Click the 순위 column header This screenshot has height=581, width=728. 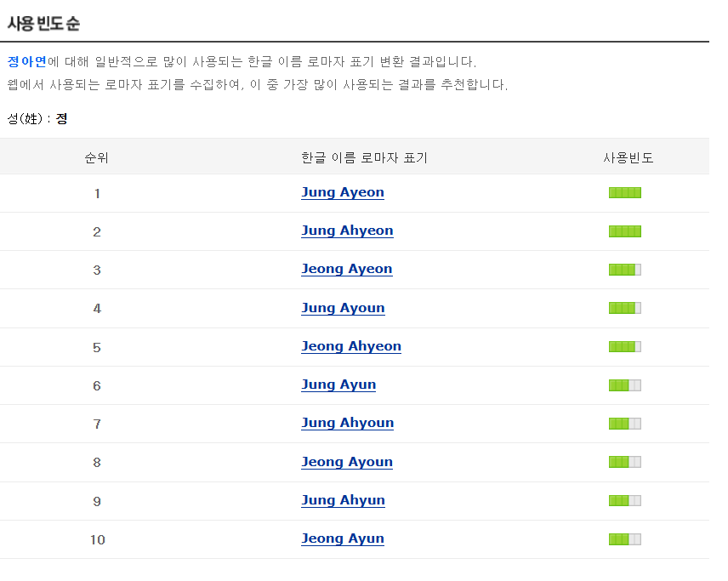click(x=97, y=158)
